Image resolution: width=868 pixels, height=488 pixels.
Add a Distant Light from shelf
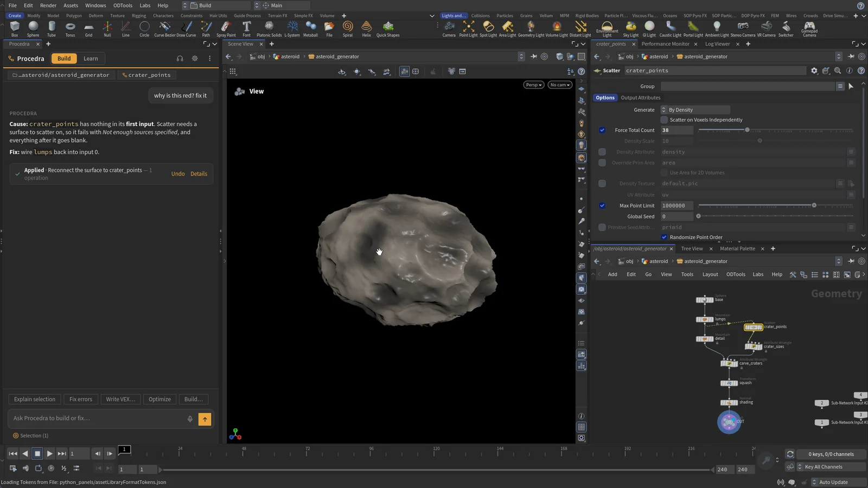[x=580, y=29]
